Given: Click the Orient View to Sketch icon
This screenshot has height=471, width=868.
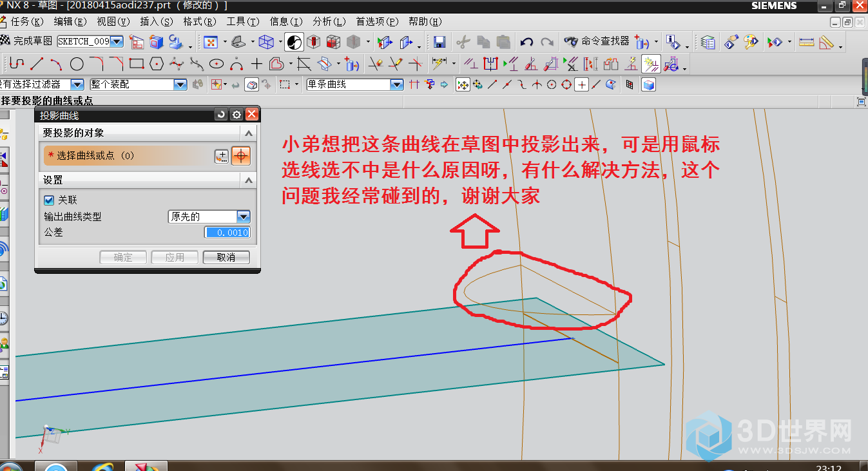Looking at the screenshot, I should (x=137, y=42).
